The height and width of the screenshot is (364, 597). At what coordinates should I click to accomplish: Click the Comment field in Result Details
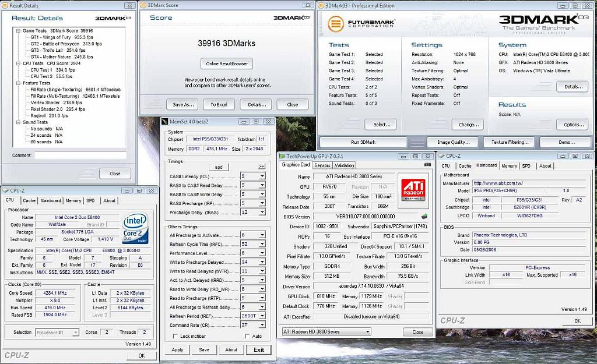(80, 155)
